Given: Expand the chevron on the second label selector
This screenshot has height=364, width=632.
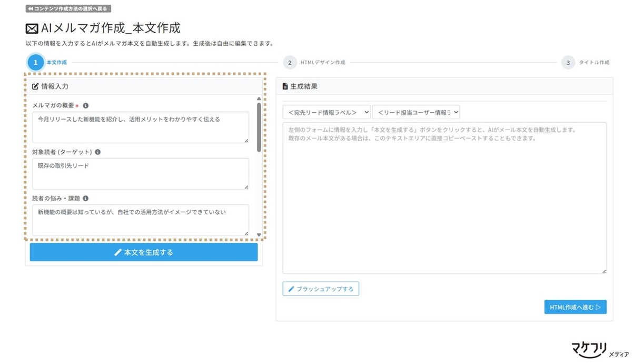Looking at the screenshot, I should tap(454, 112).
